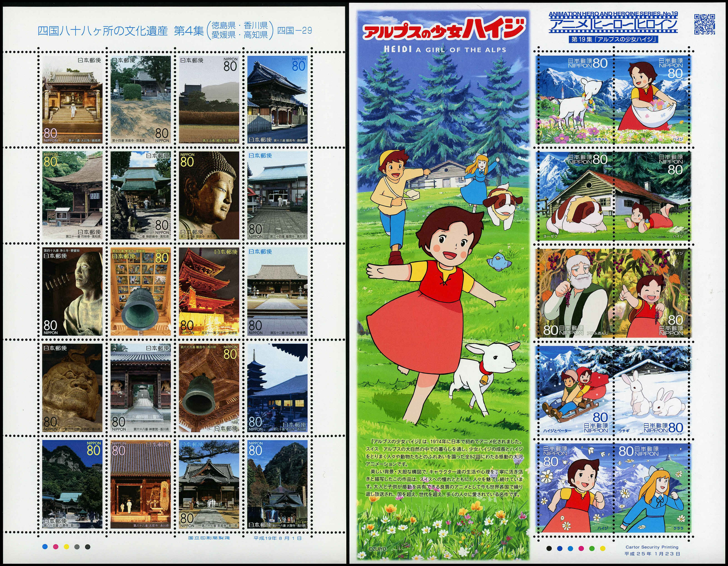728x566 pixels.
Task: Click the sheet code 四国-29
Action: 295,31
